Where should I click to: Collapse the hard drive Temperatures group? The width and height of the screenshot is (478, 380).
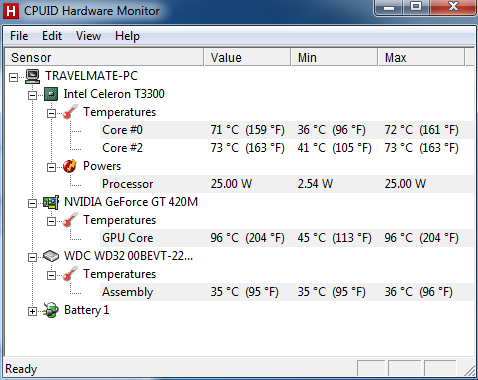[x=51, y=275]
